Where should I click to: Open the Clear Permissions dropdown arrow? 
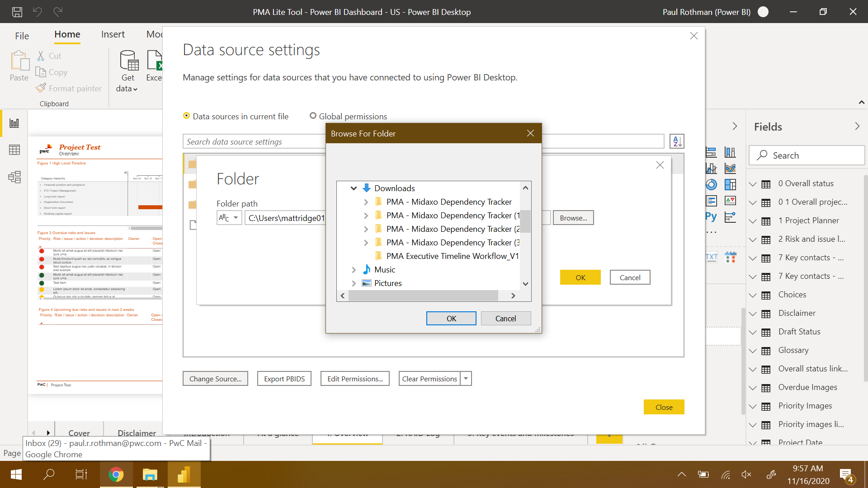click(466, 379)
